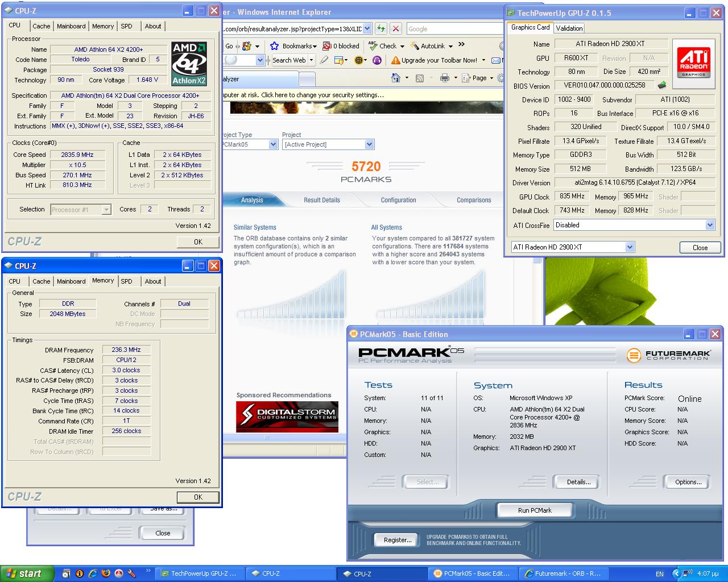The width and height of the screenshot is (728, 582).
Task: Click the GPU-Z BIOS save chip icon
Action: pyautogui.click(x=662, y=85)
